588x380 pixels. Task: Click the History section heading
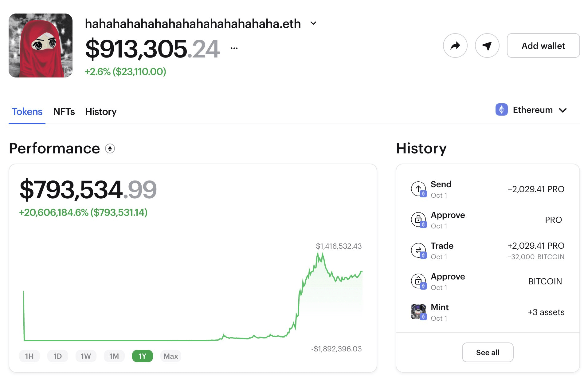[x=421, y=148]
